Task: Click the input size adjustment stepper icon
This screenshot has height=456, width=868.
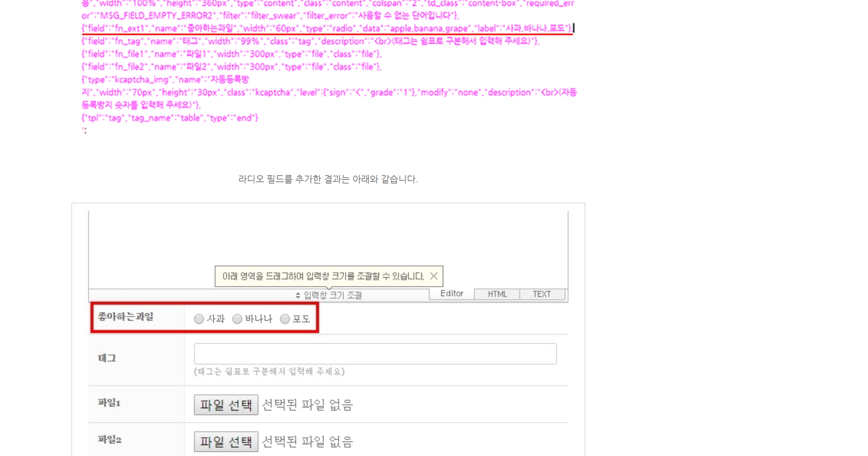Action: [x=297, y=295]
